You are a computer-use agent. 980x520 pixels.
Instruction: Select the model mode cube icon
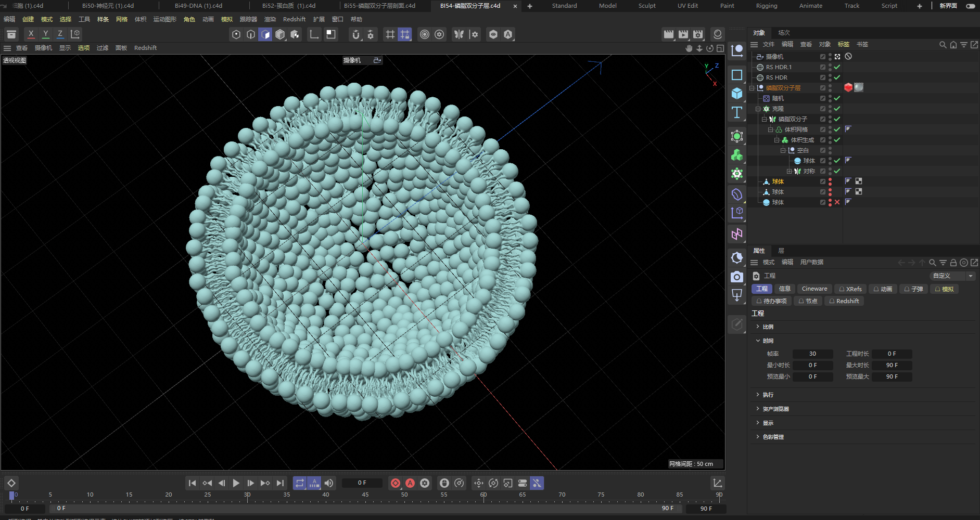(280, 34)
